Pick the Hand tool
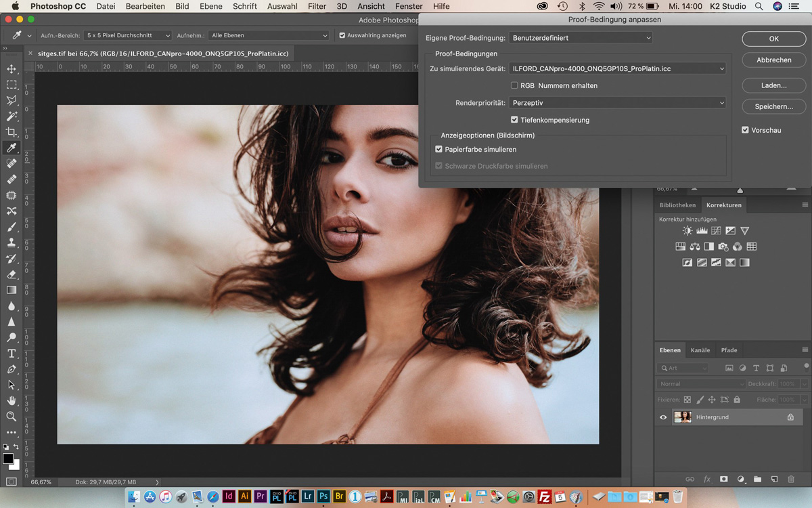 point(12,400)
